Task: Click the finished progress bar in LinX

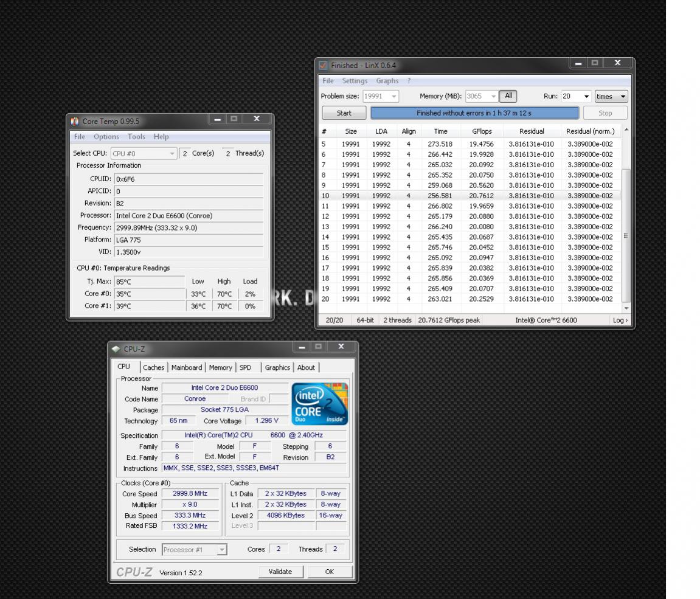Action: click(474, 113)
